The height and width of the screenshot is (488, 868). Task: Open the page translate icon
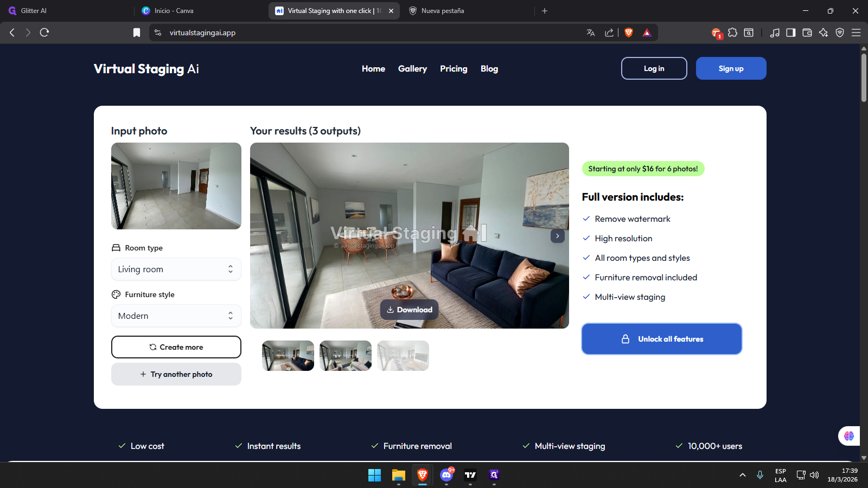[x=591, y=33]
